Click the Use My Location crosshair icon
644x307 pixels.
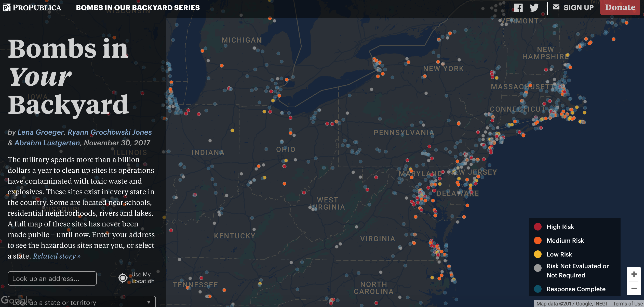click(x=123, y=278)
